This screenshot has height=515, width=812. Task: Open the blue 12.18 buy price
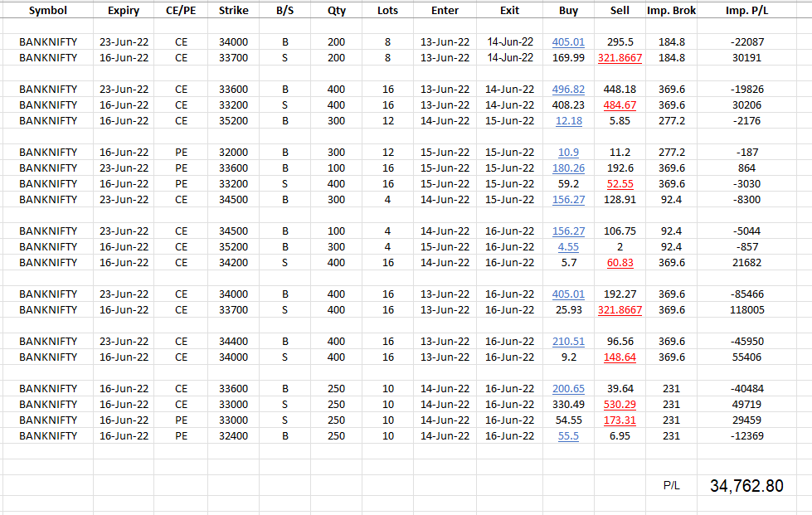[x=568, y=120]
